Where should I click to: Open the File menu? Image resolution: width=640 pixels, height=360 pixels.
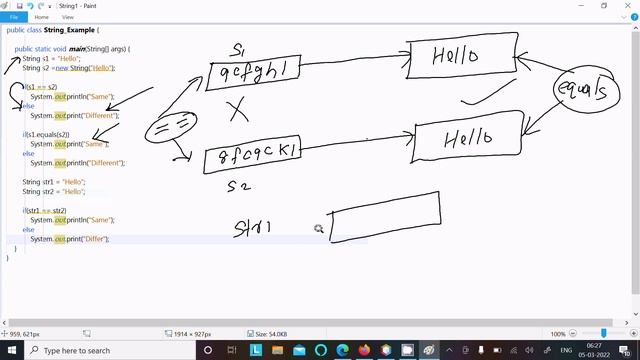(x=14, y=17)
